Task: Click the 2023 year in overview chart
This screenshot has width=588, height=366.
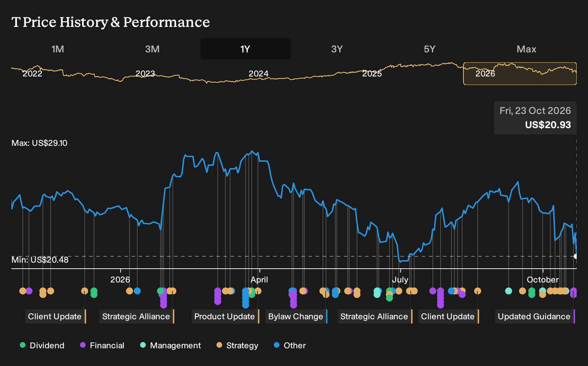Action: coord(145,74)
